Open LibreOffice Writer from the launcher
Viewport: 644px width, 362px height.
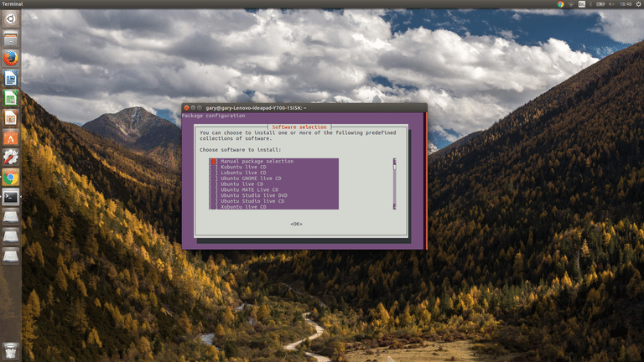click(10, 79)
